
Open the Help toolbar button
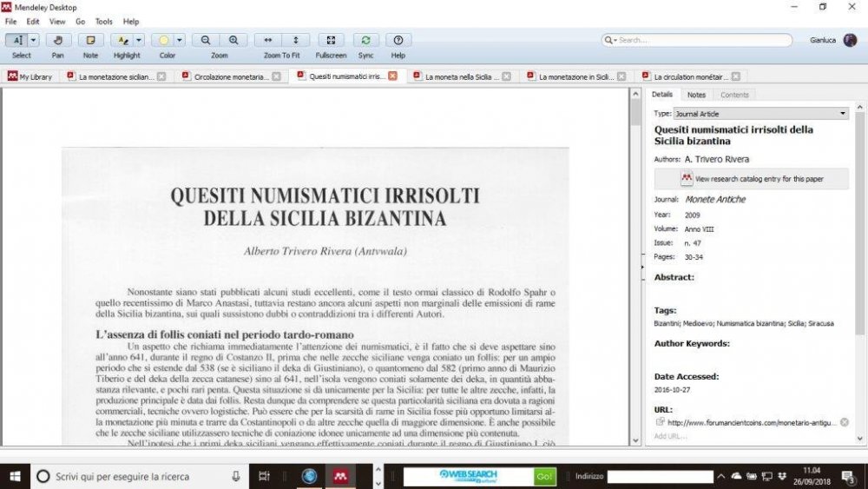(x=398, y=40)
